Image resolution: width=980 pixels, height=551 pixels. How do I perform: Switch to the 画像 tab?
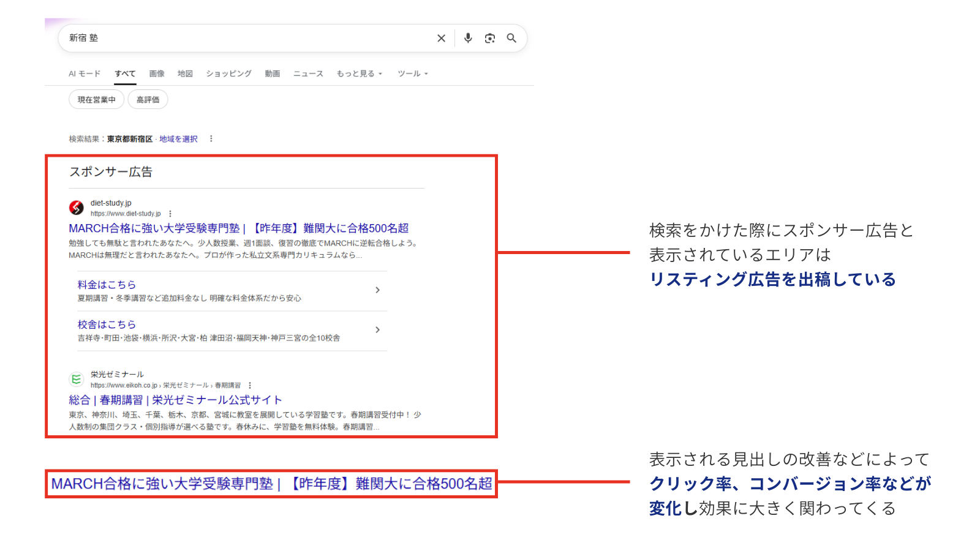[157, 73]
